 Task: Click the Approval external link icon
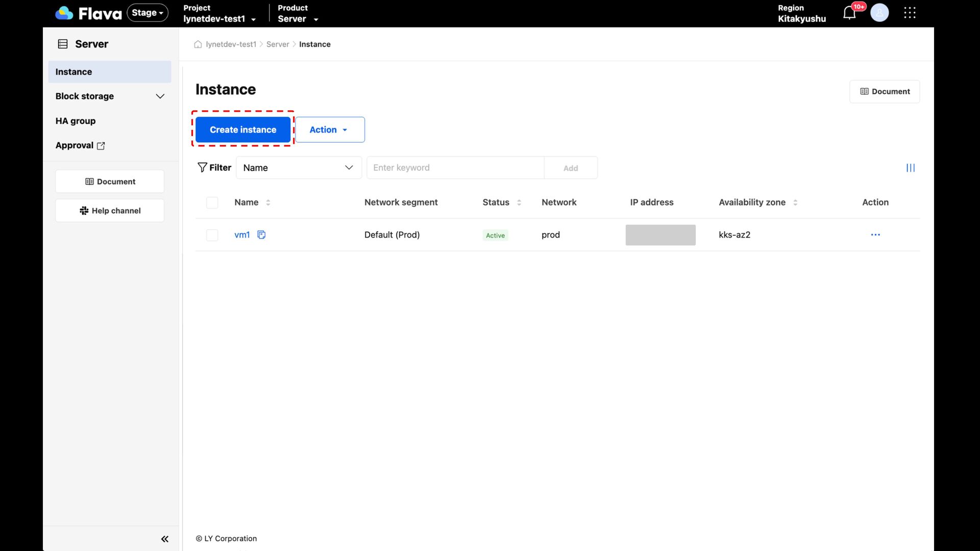pos(101,146)
